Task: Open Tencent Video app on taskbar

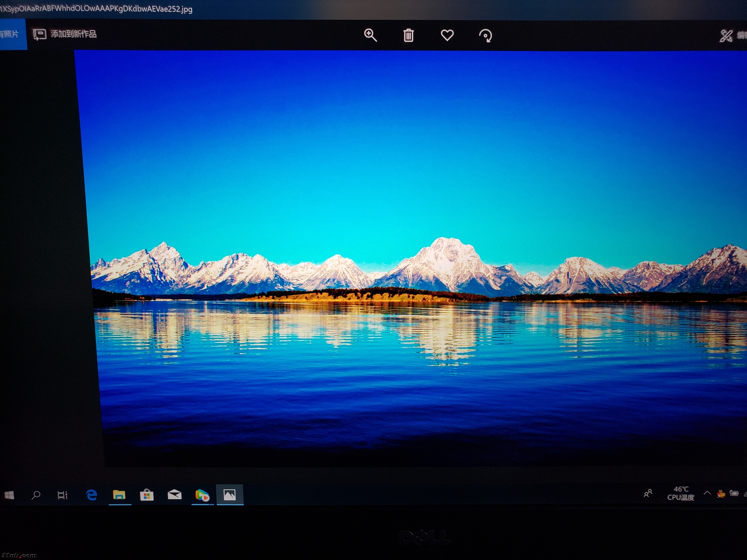Action: [x=202, y=495]
